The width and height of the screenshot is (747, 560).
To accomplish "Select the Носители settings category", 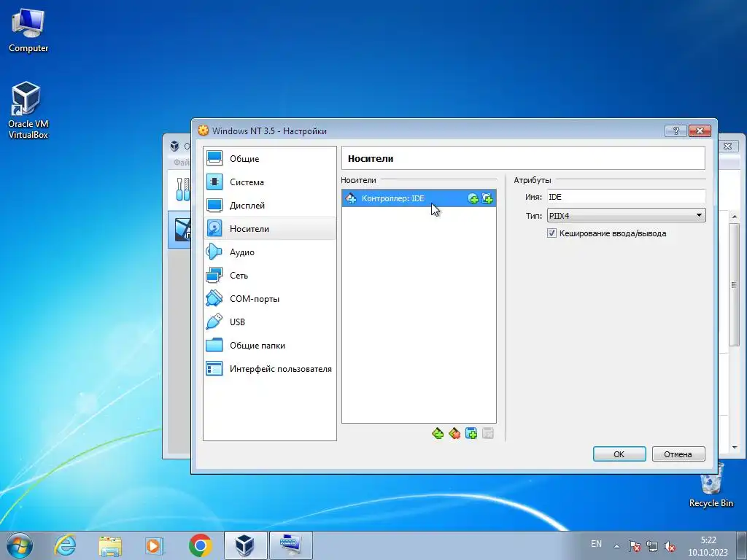I will [270, 228].
